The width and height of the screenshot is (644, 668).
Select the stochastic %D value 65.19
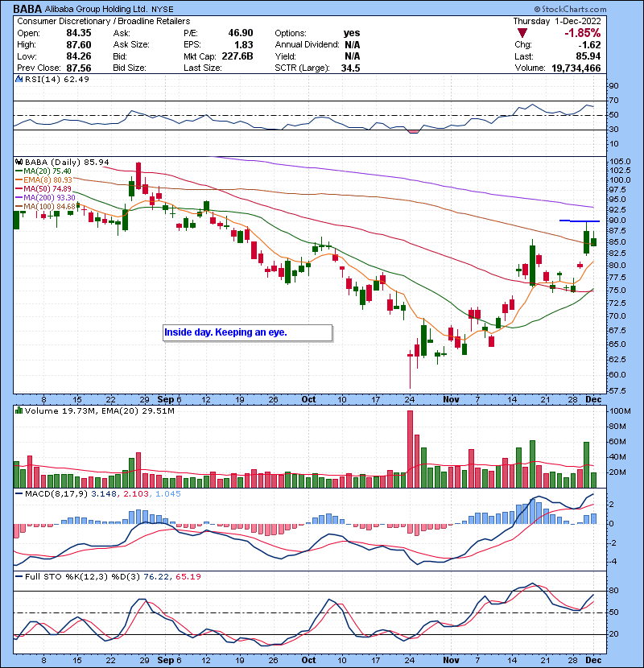click(188, 577)
